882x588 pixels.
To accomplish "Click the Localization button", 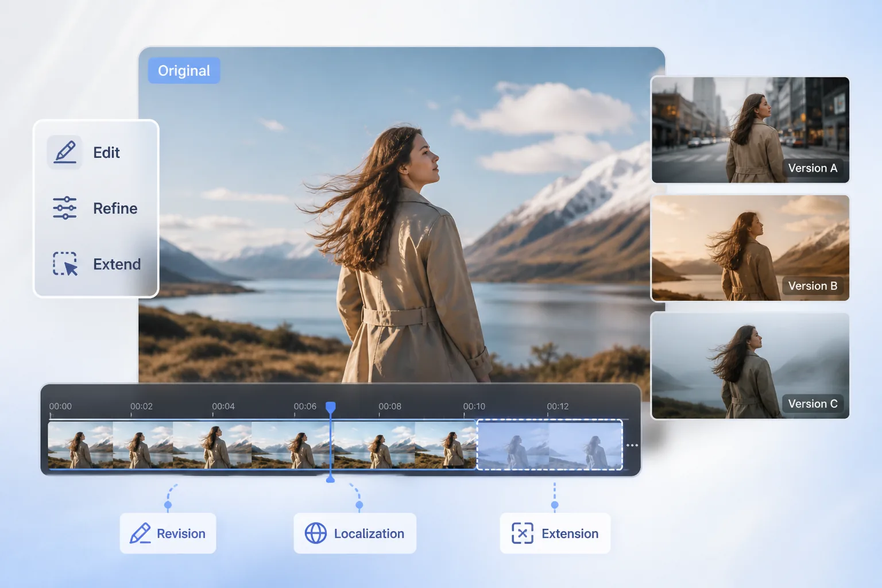I will pyautogui.click(x=355, y=533).
